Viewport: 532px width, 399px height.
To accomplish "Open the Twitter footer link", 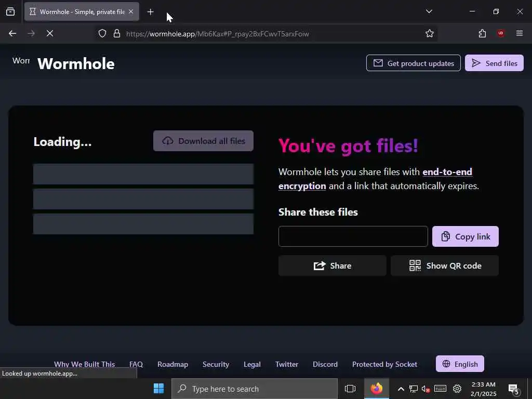I will click(x=287, y=364).
